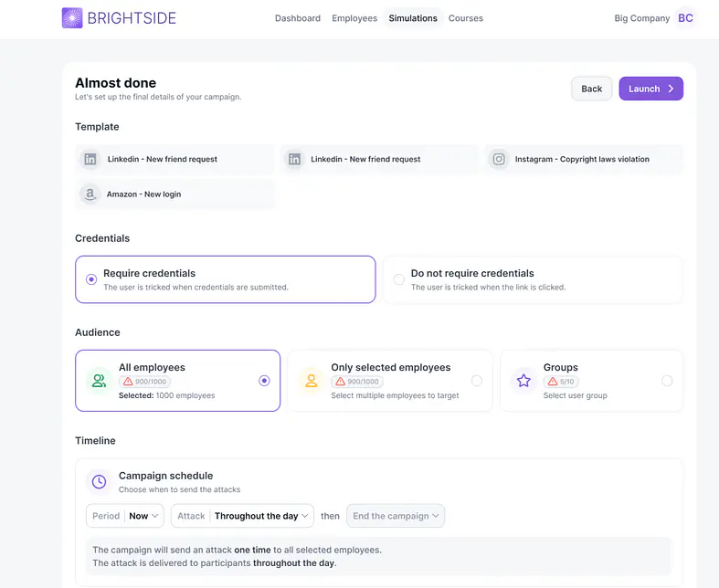Click 'Select user group' text
Image resolution: width=719 pixels, height=588 pixels.
575,395
